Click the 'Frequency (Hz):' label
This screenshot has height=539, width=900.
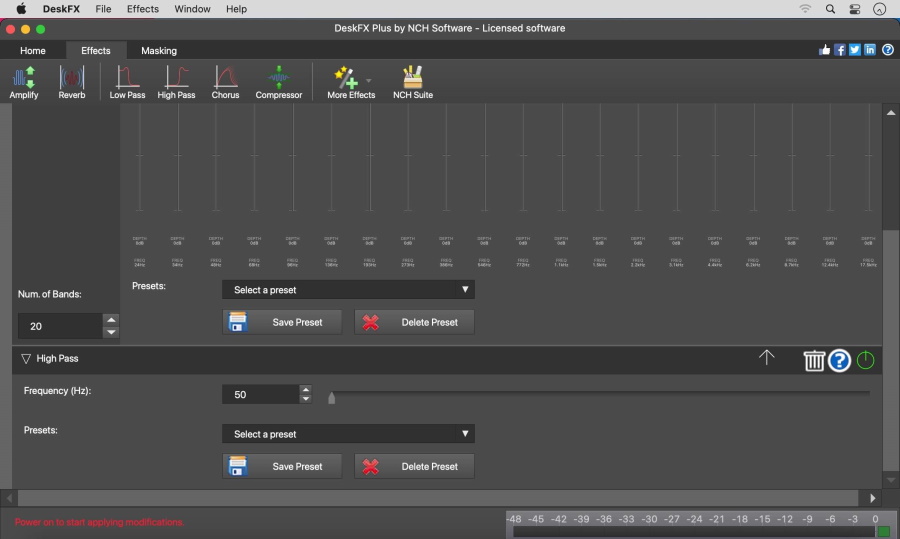[57, 390]
